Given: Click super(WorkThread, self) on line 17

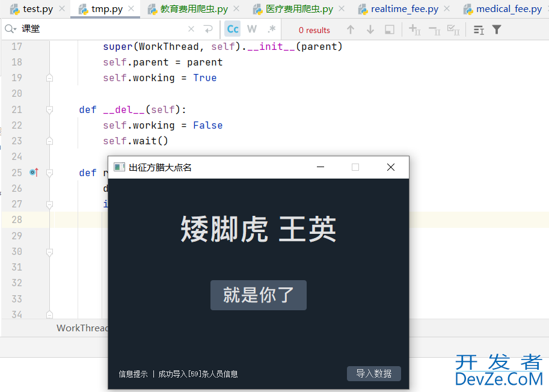Looking at the screenshot, I should click(171, 46).
